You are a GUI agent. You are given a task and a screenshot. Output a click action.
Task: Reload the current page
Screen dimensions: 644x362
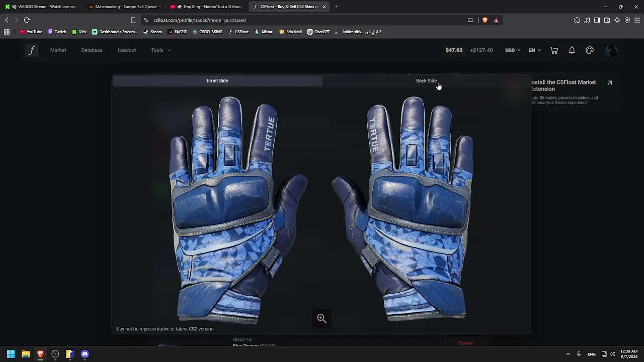point(27,20)
